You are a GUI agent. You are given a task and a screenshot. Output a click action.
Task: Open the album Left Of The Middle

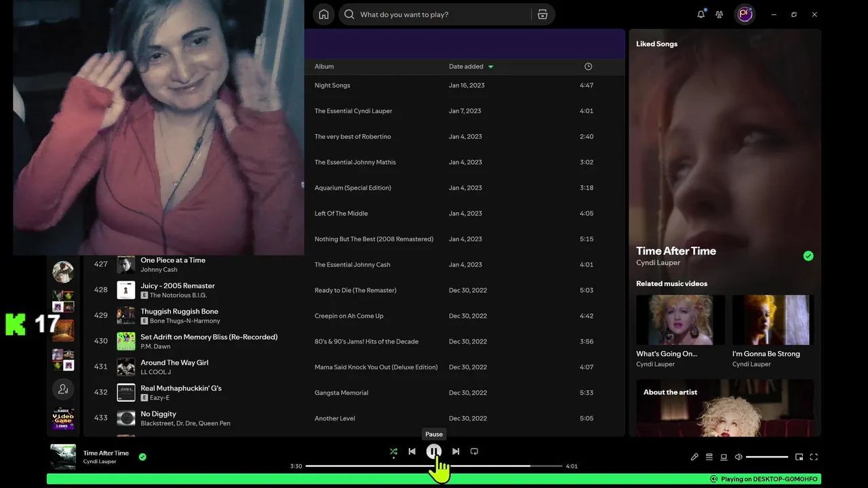341,213
